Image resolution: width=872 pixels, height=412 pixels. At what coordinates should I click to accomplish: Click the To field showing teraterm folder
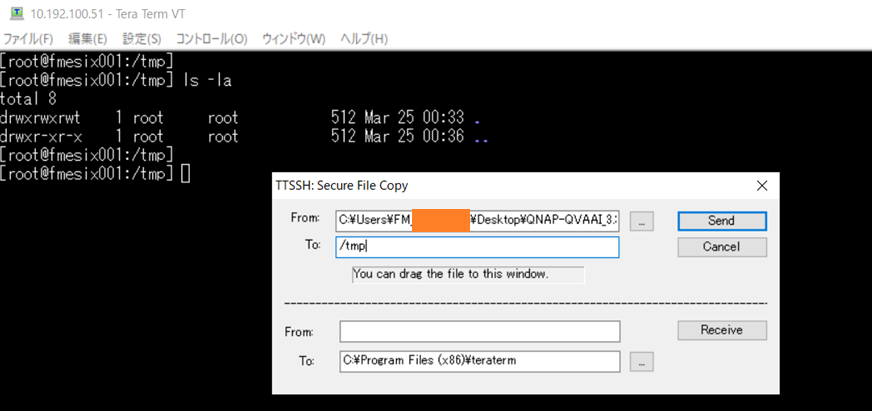coord(478,361)
